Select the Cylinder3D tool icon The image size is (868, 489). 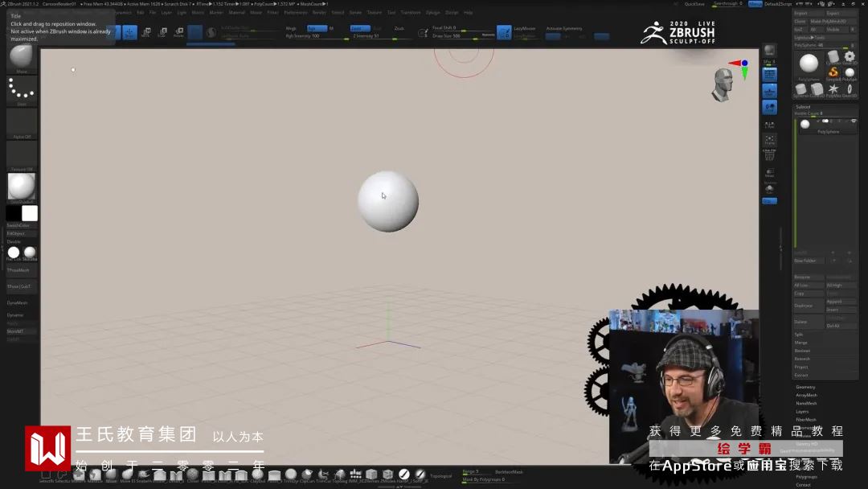833,57
